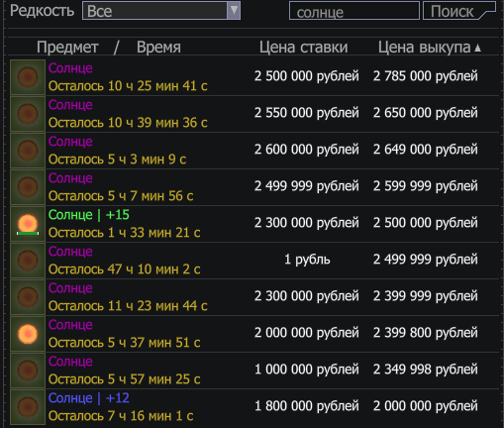This screenshot has width=504, height=428.
Task: Open the Редкость dropdown showing Все
Action: click(161, 11)
